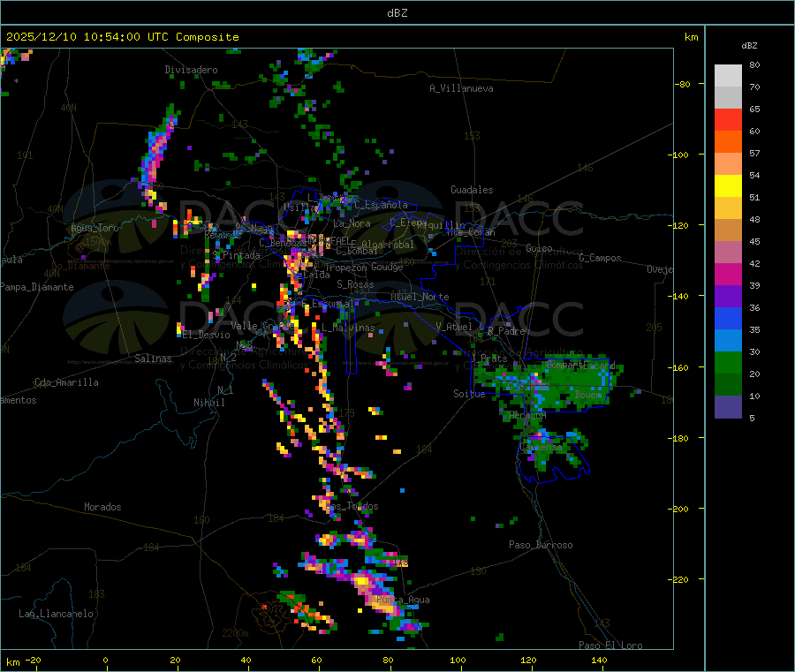Image resolution: width=795 pixels, height=672 pixels.
Task: Select the 2025/12/10 10:54:00 UTC Composite timestamp
Action: pyautogui.click(x=122, y=37)
